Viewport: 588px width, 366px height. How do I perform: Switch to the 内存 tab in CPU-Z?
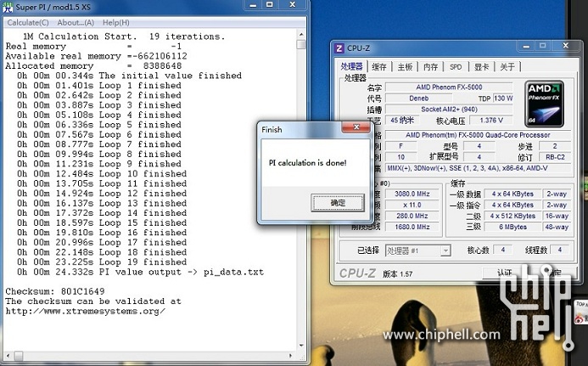pos(430,67)
